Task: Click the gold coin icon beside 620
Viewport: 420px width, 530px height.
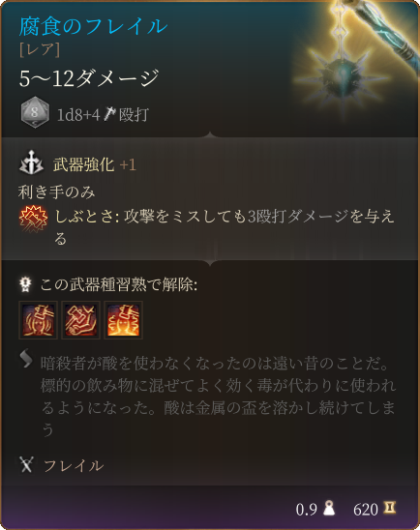Action: (x=389, y=508)
